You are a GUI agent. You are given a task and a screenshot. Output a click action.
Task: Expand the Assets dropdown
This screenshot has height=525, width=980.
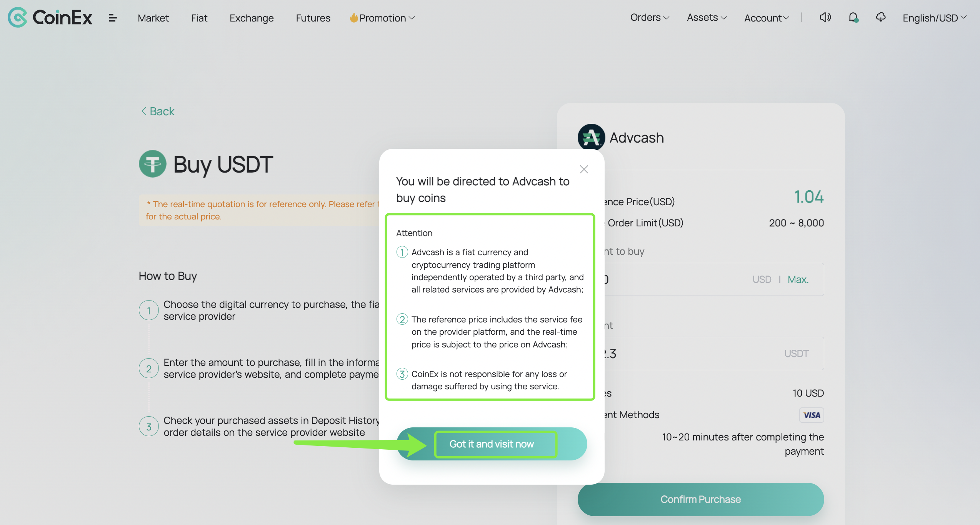tap(707, 18)
